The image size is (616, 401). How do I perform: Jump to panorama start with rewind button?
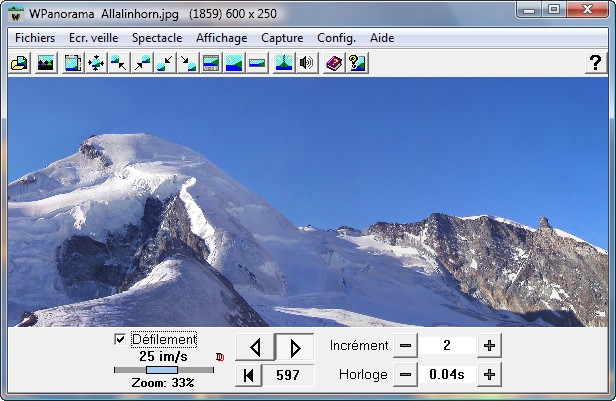(x=249, y=375)
